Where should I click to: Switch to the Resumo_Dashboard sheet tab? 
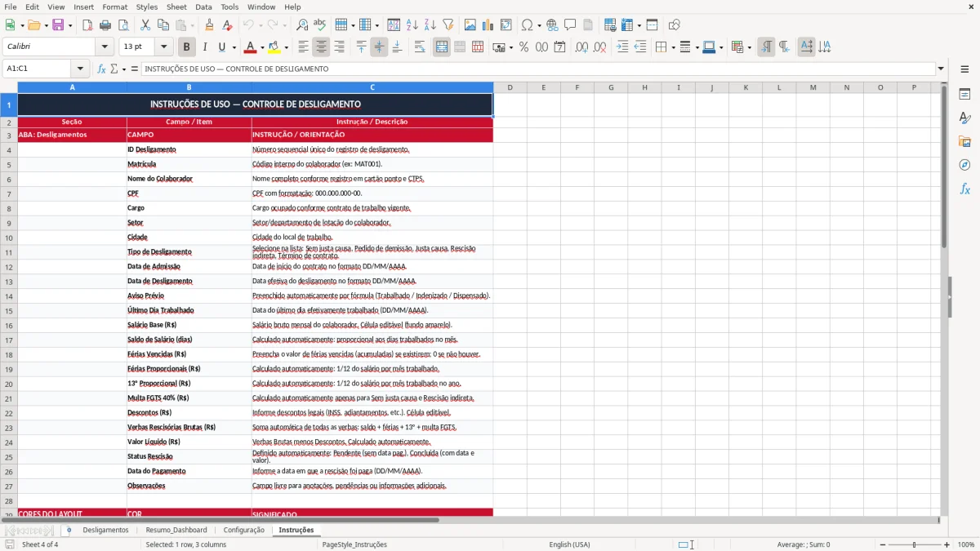176,530
